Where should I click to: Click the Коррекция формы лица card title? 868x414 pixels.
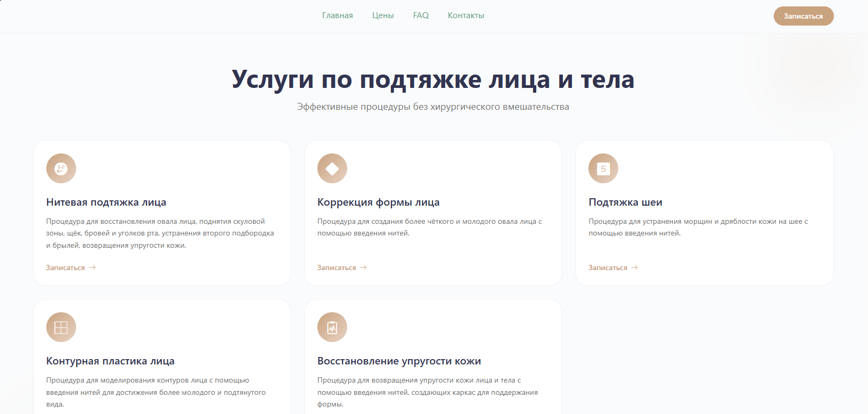click(x=378, y=202)
